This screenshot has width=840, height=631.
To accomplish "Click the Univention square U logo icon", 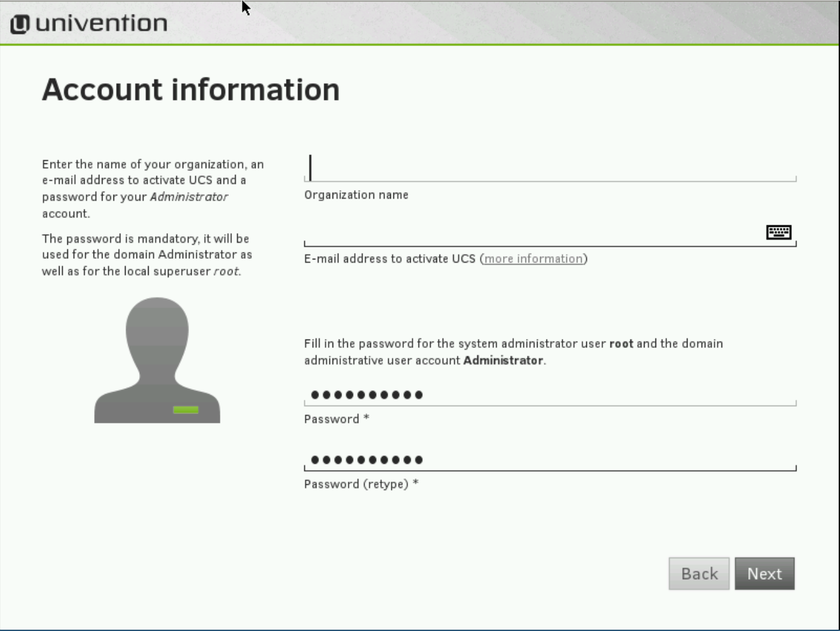I will pos(20,24).
